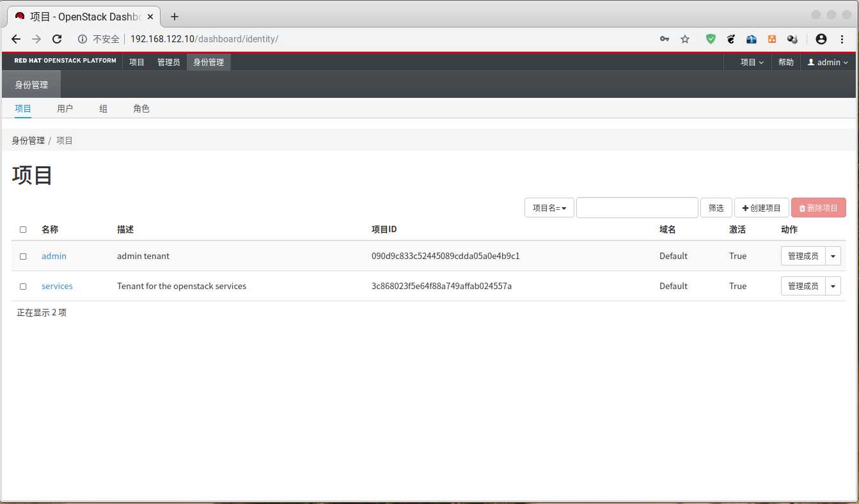
Task: Open the 项目名= filter dropdown
Action: [x=549, y=208]
